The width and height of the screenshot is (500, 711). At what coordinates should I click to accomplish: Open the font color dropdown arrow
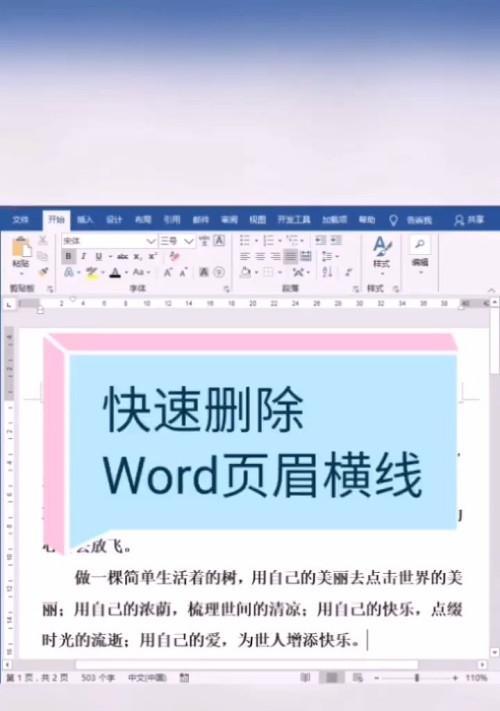click(126, 273)
